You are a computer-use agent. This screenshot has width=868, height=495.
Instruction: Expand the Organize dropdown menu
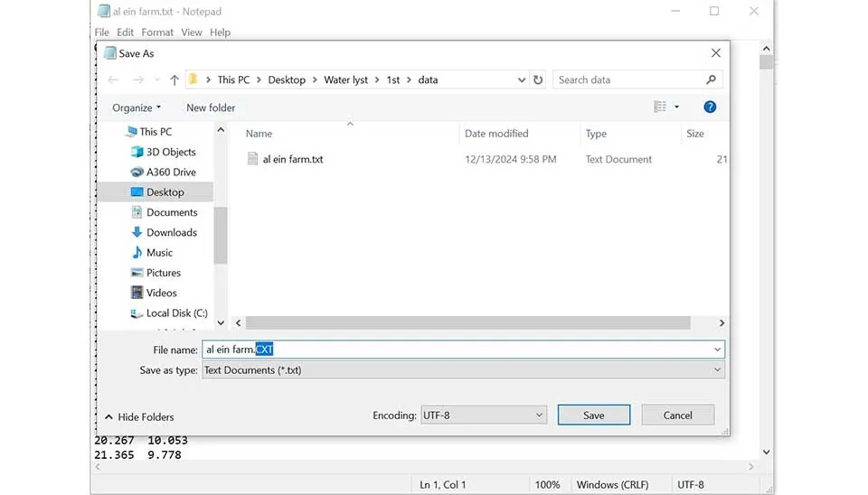coord(137,107)
